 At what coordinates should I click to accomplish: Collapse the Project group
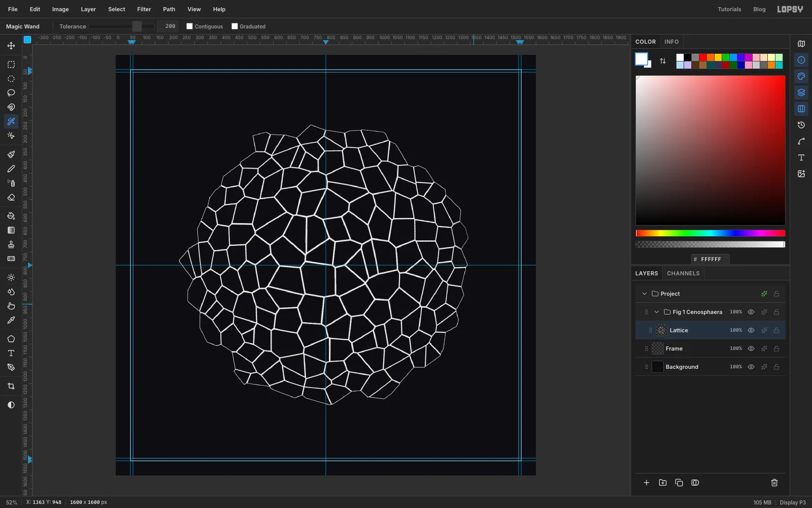pyautogui.click(x=645, y=294)
